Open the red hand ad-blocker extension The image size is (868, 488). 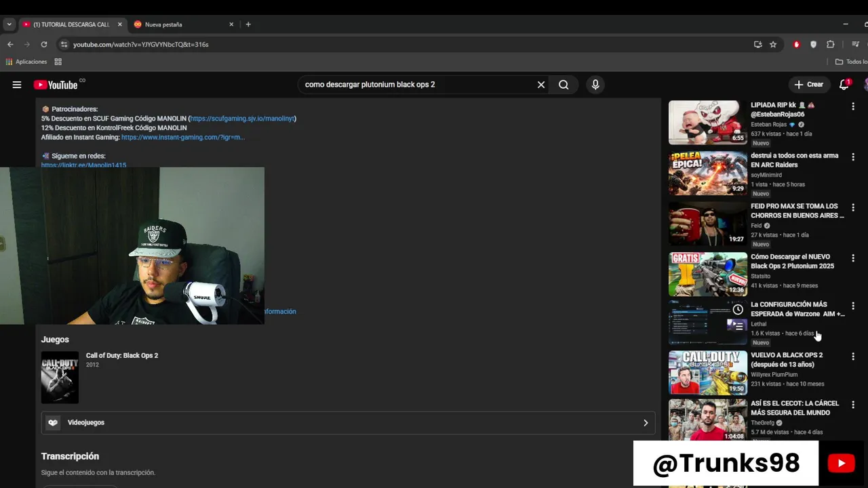pyautogui.click(x=797, y=44)
